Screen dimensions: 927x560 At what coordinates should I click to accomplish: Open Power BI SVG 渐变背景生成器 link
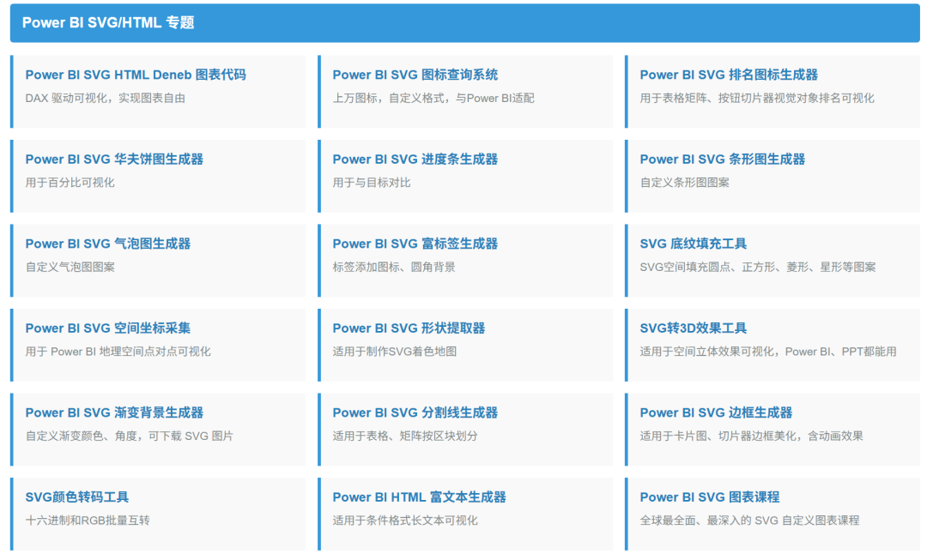(114, 412)
